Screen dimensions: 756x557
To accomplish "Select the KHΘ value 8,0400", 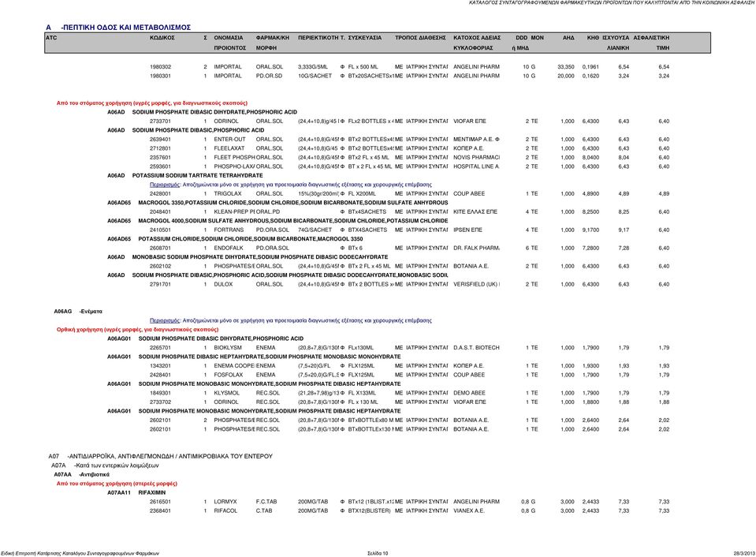I will [590, 157].
